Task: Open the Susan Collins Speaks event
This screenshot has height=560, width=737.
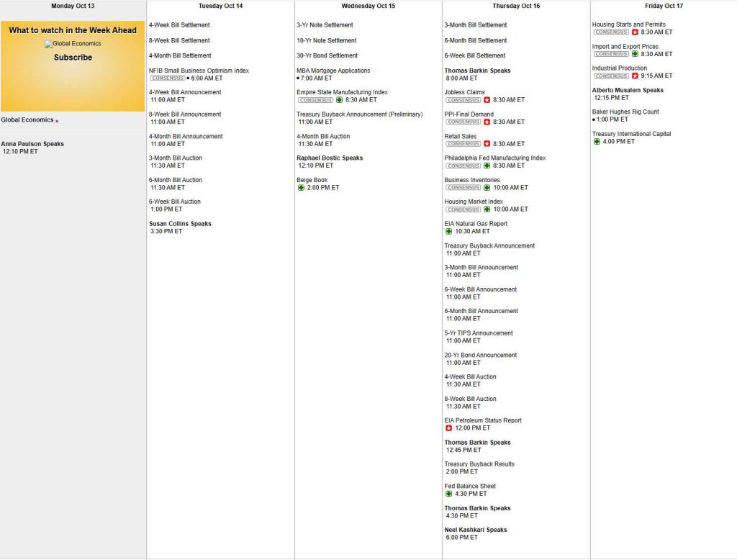Action: pos(180,224)
